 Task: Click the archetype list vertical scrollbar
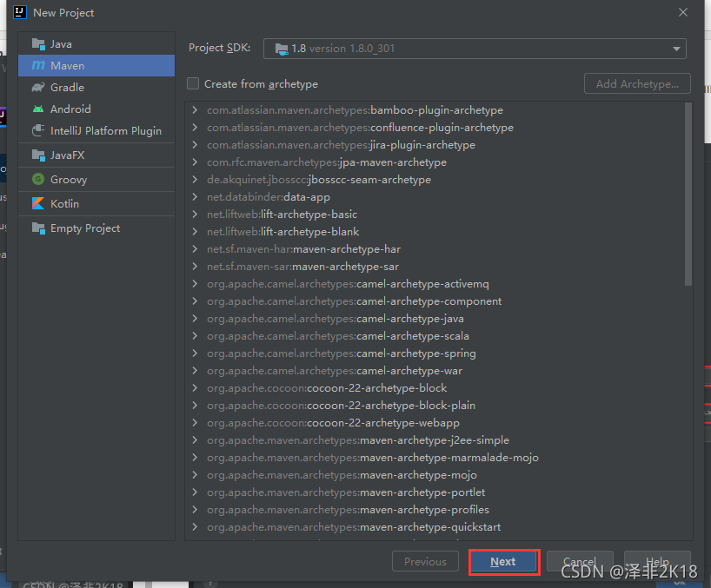click(688, 194)
